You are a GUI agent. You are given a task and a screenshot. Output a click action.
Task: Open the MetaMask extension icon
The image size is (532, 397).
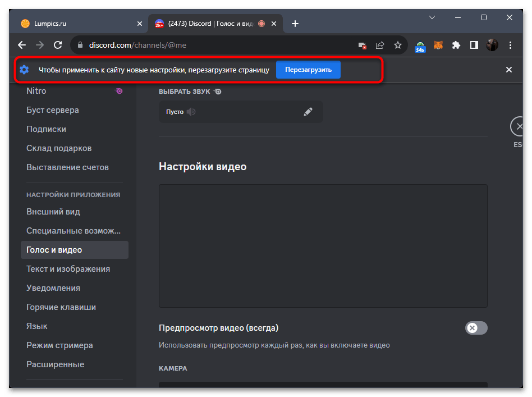click(x=438, y=45)
